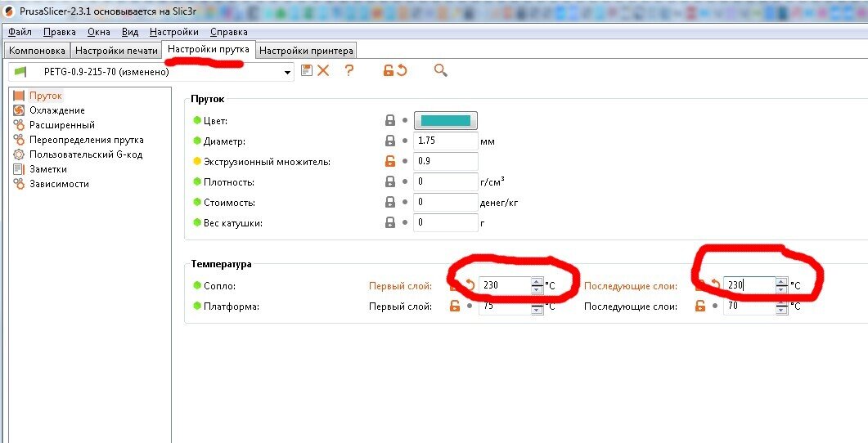Click the Сопло label

(x=220, y=286)
